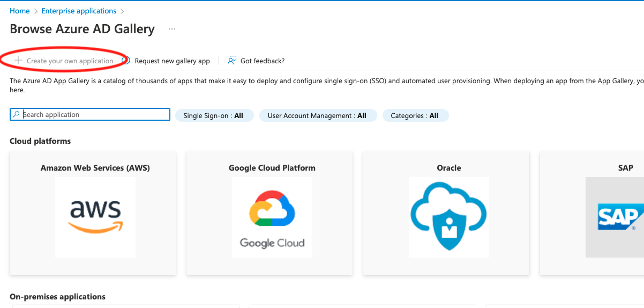
Task: Click the Oracle cloud shield logo
Action: (449, 217)
